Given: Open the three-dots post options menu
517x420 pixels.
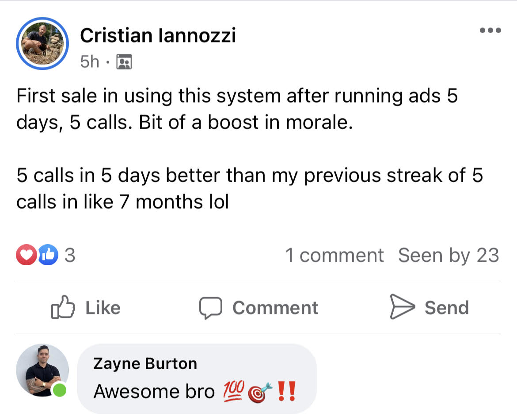Looking at the screenshot, I should (x=490, y=31).
